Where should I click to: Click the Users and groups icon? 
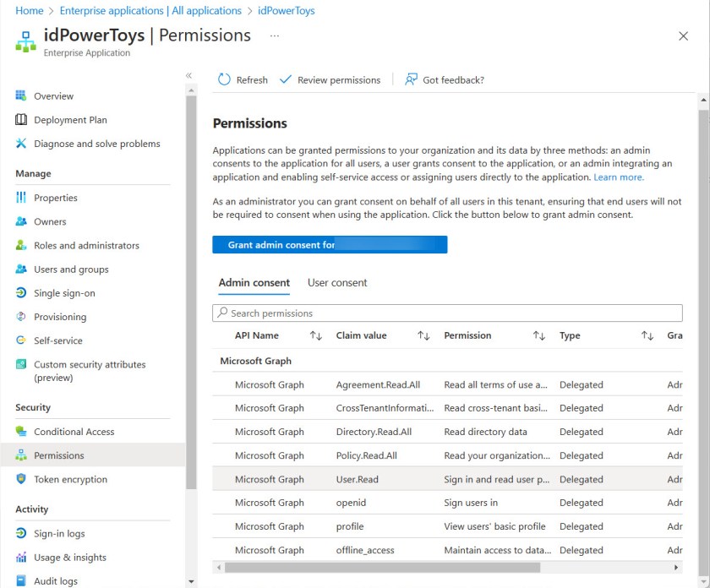click(x=21, y=269)
